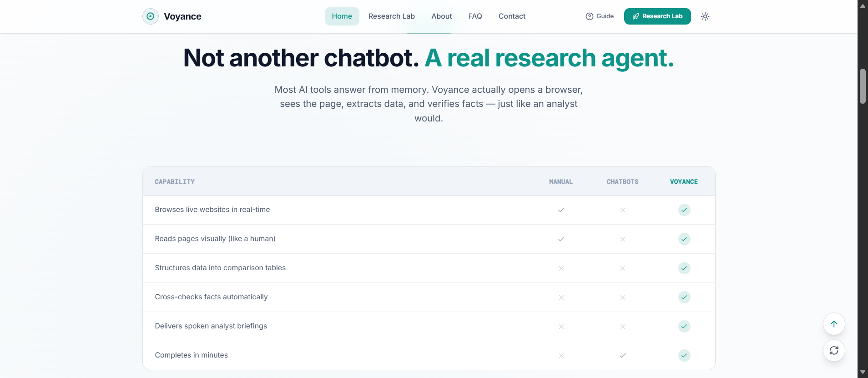Select 'Reads pages visually (like a human)' text
This screenshot has height=378, width=868.
[x=215, y=239]
